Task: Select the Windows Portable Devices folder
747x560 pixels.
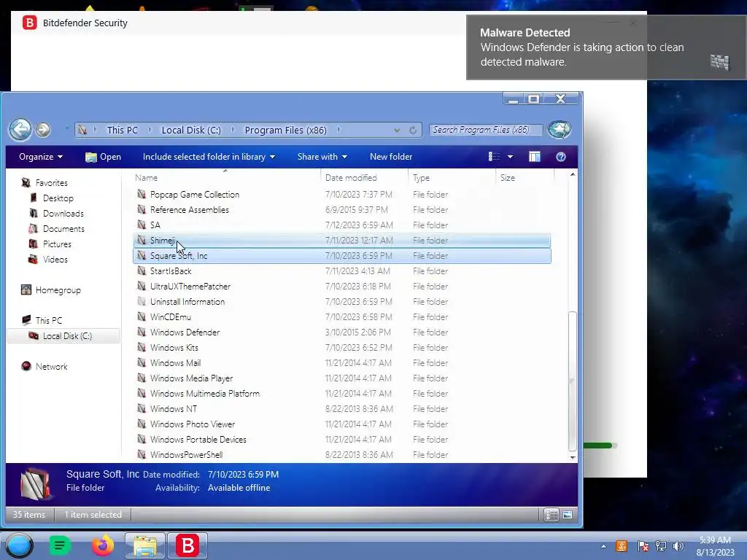Action: pos(198,439)
